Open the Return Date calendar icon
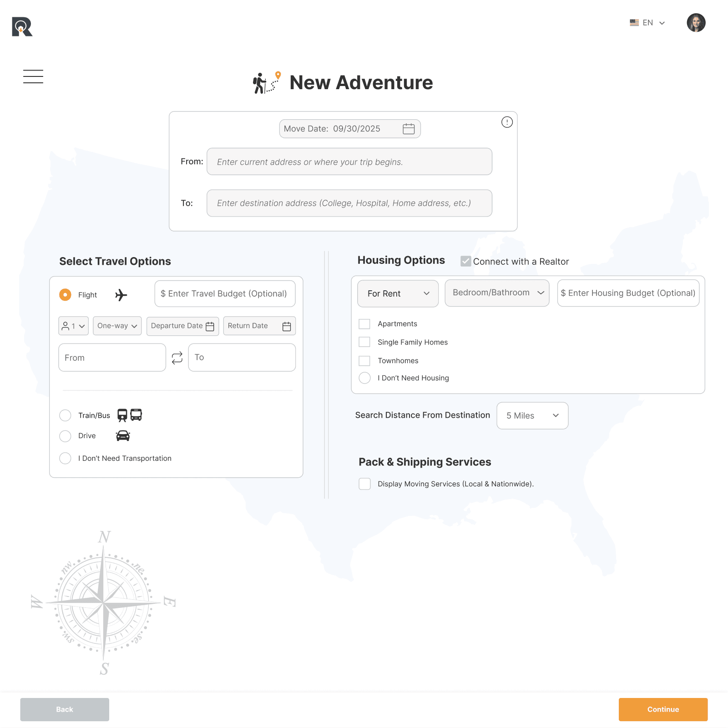Image resolution: width=728 pixels, height=728 pixels. click(x=287, y=326)
